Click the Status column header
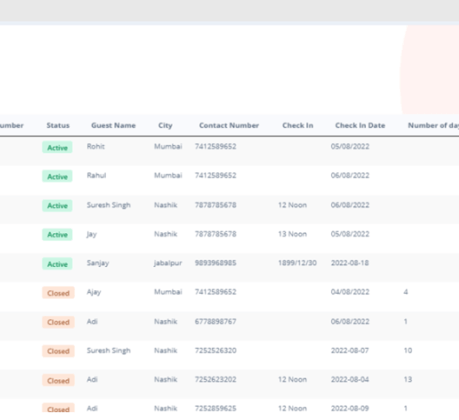The image size is (459, 420). point(58,125)
